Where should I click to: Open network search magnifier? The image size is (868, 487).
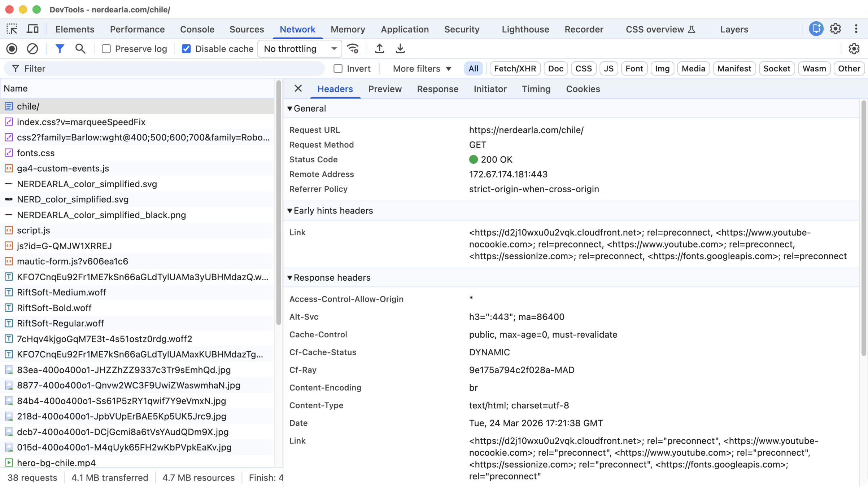[80, 49]
